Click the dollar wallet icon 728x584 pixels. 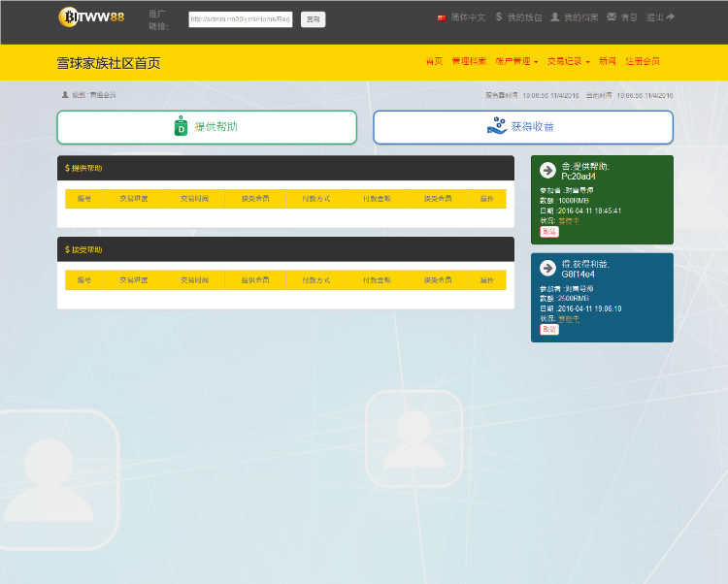point(499,17)
